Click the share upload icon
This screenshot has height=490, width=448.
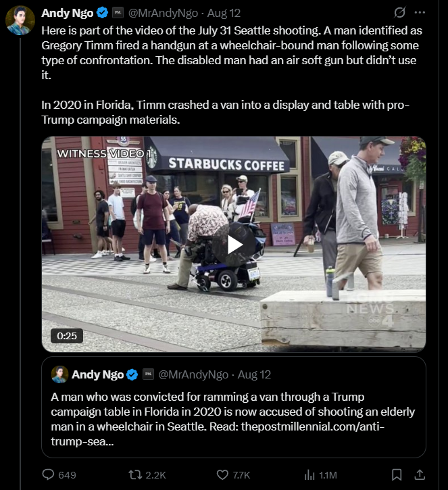click(420, 474)
